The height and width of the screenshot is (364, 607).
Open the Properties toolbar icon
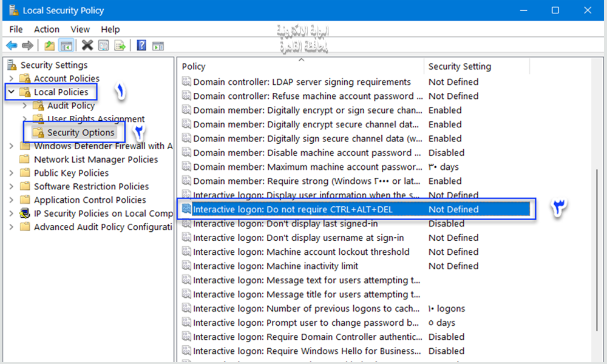click(x=103, y=45)
